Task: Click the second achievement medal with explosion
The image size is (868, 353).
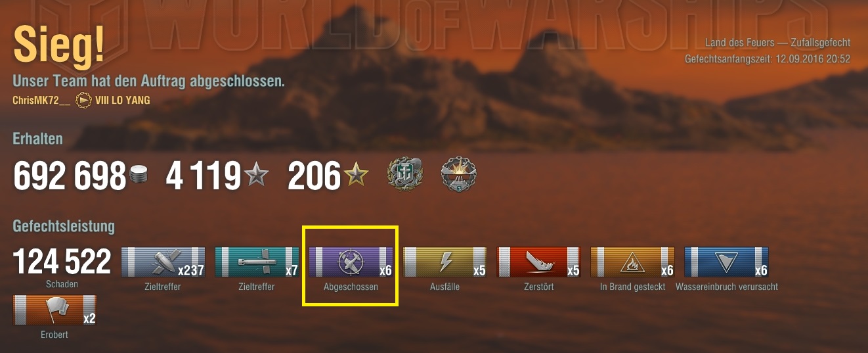Action: point(458,175)
